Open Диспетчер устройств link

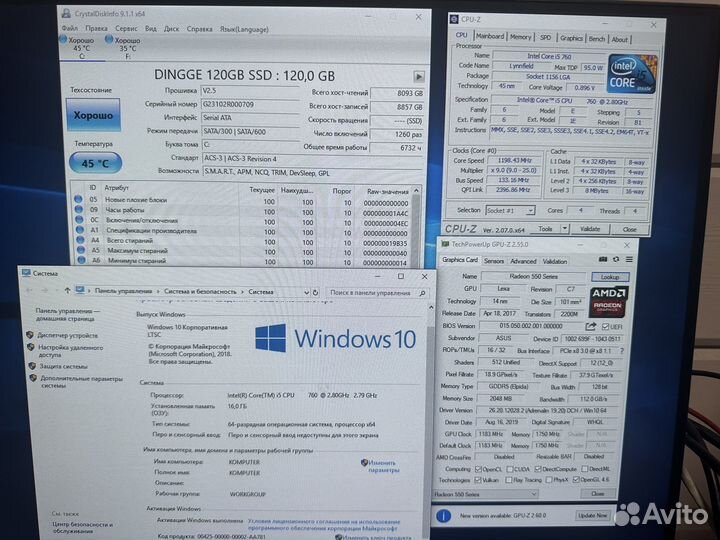click(x=68, y=335)
